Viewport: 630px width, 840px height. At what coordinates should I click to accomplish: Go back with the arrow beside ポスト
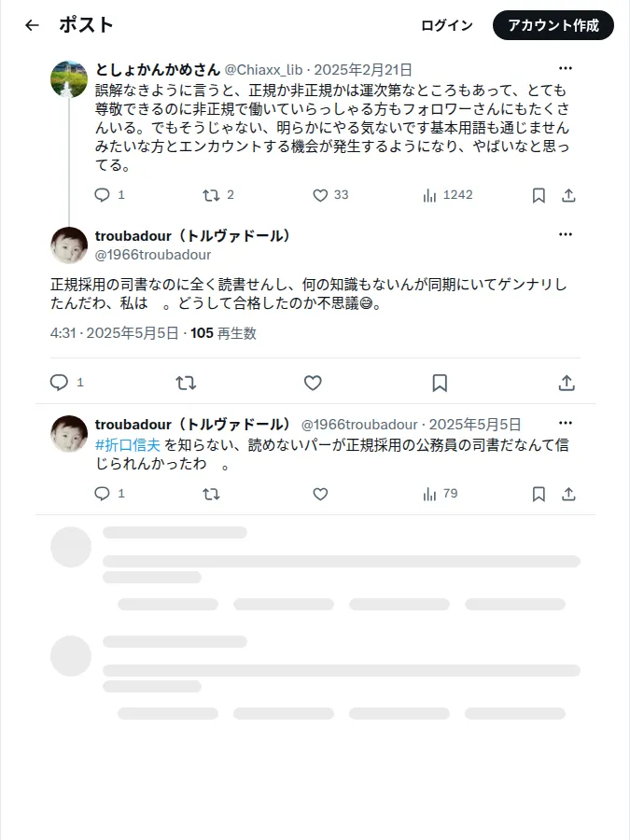coord(32,25)
